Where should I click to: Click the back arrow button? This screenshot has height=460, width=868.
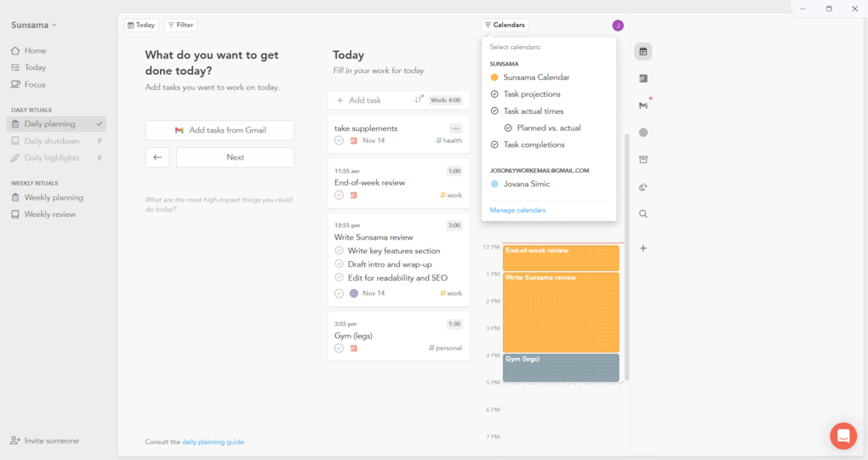(157, 157)
